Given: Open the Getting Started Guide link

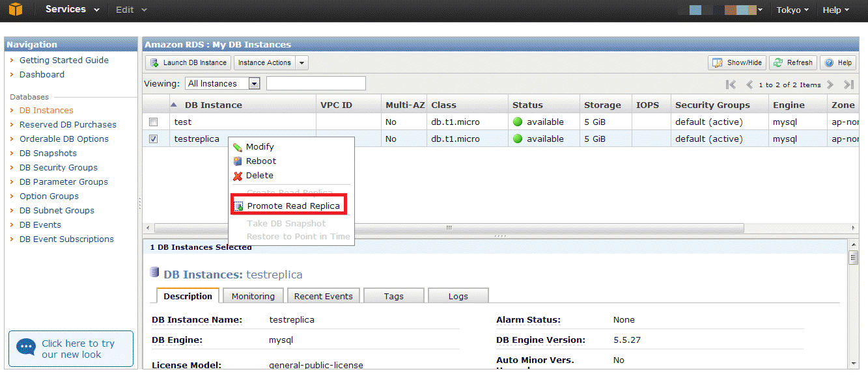Looking at the screenshot, I should 64,60.
